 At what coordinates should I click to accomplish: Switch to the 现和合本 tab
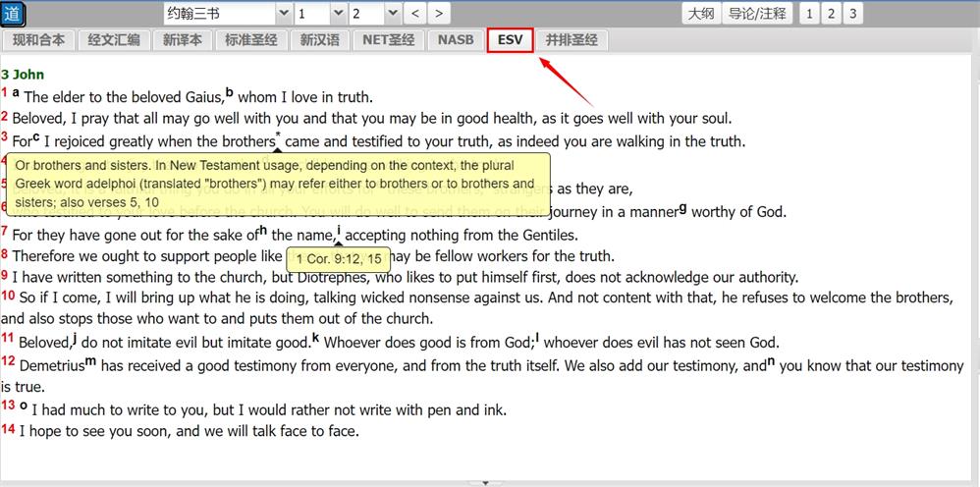(38, 40)
